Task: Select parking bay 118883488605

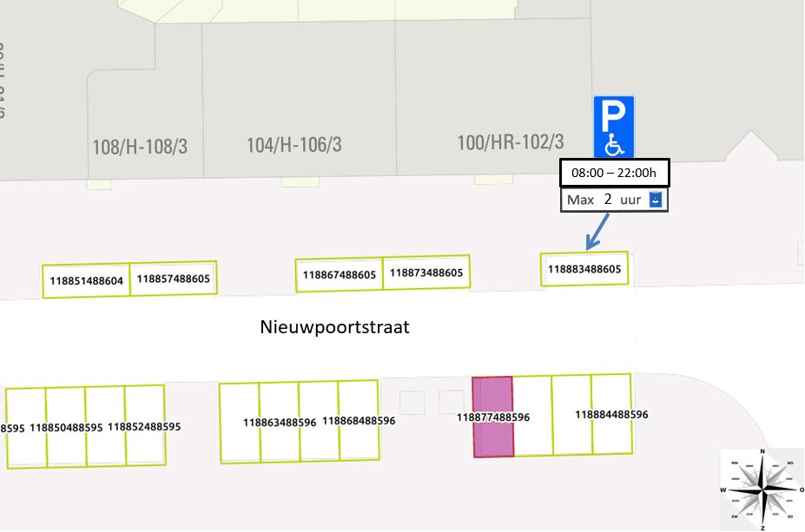Action: coord(584,269)
